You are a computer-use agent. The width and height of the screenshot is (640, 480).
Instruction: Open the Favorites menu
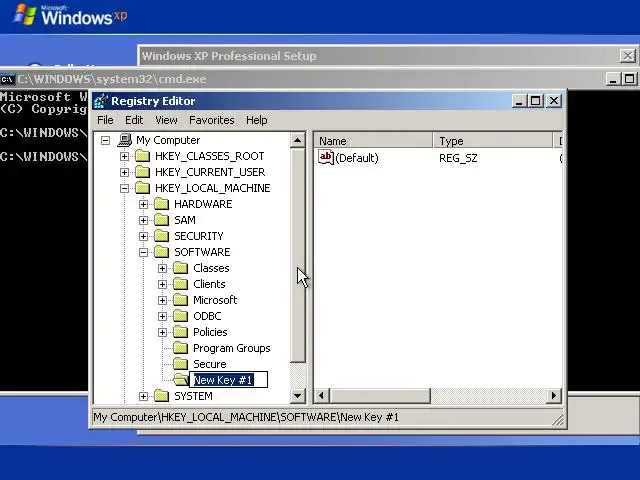[x=211, y=120]
